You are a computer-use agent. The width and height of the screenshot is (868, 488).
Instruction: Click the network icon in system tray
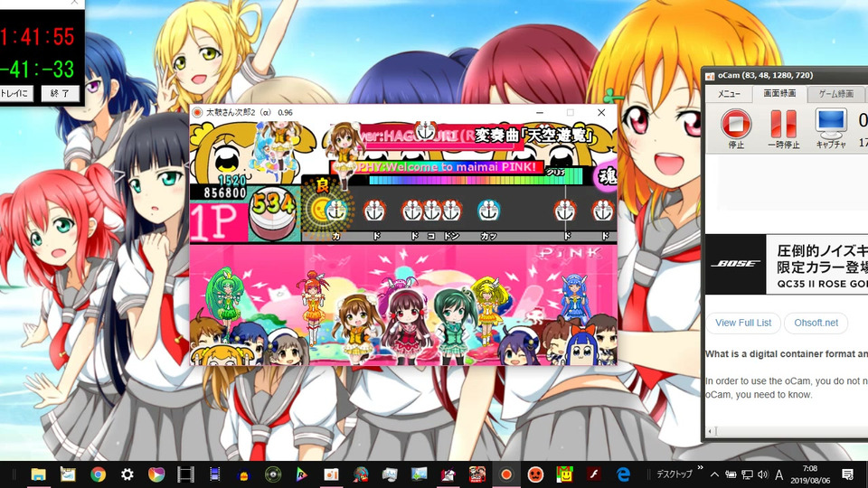click(747, 474)
